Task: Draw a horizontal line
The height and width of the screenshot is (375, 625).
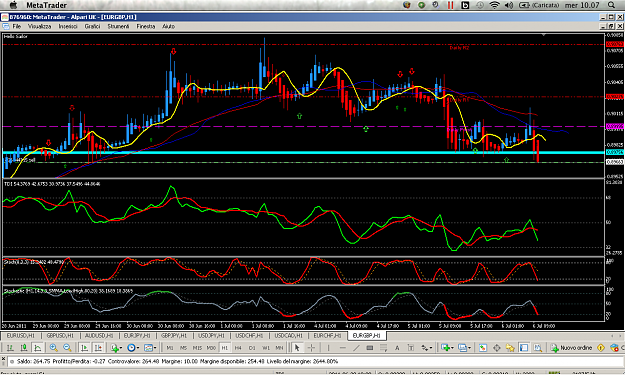Action: point(342,348)
